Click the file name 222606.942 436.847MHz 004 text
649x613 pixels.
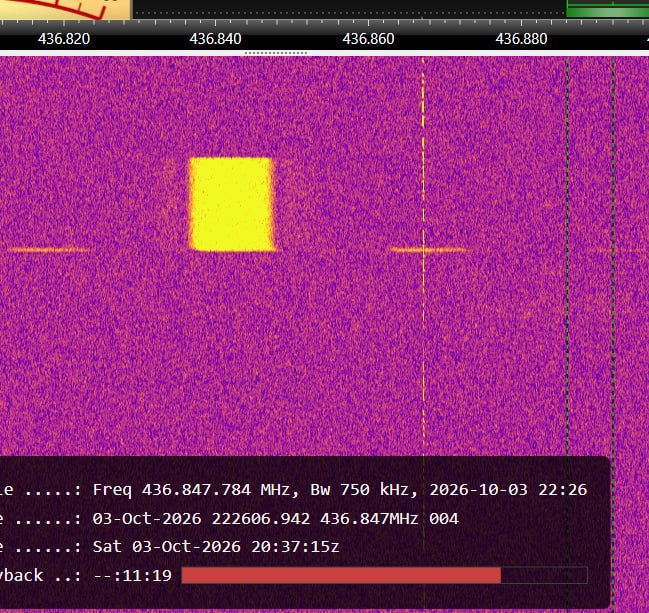(x=276, y=519)
